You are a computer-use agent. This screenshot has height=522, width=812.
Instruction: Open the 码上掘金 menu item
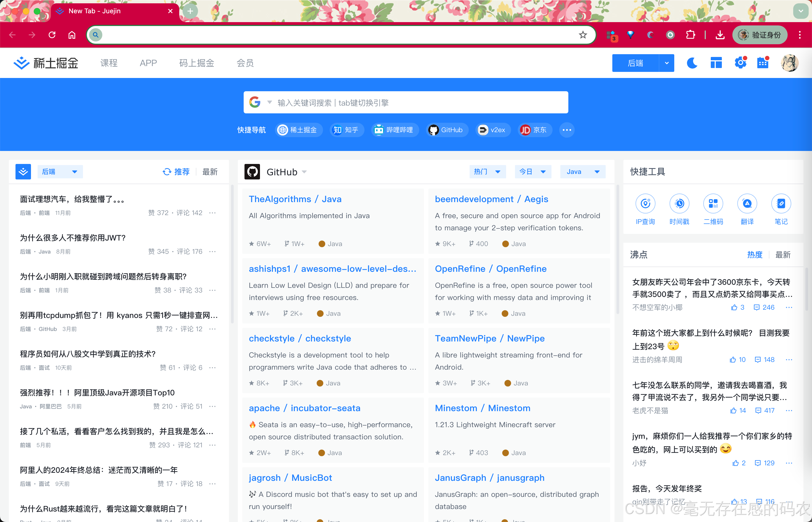[x=197, y=63]
